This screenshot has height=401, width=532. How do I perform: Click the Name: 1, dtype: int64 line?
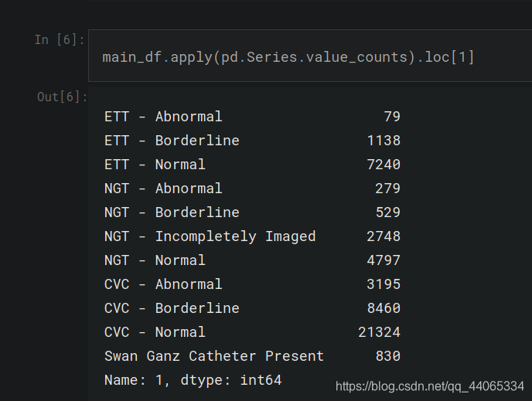193,380
